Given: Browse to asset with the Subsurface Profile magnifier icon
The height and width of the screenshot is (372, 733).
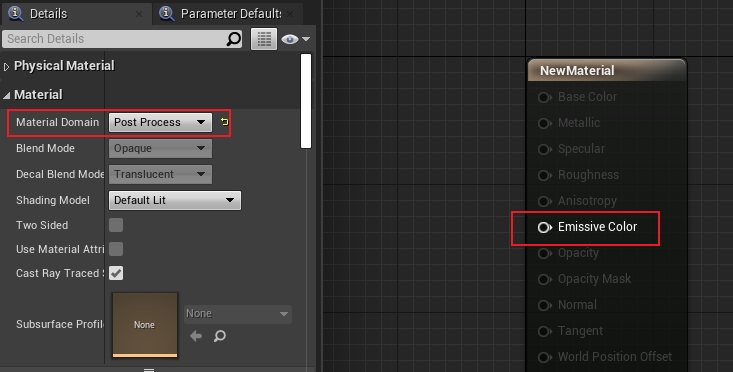Looking at the screenshot, I should [220, 336].
